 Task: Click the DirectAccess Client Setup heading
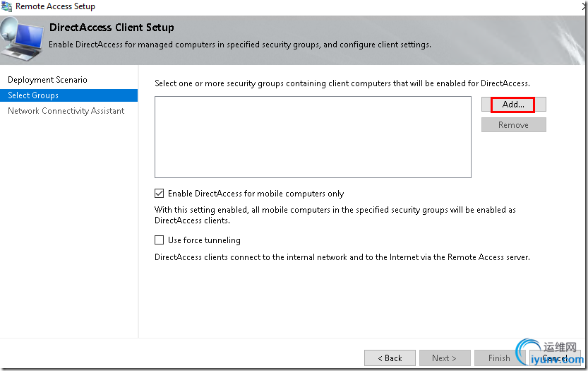coord(112,28)
